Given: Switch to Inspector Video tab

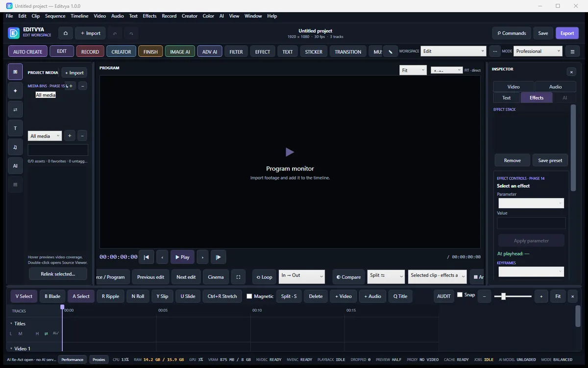Looking at the screenshot, I should [514, 87].
